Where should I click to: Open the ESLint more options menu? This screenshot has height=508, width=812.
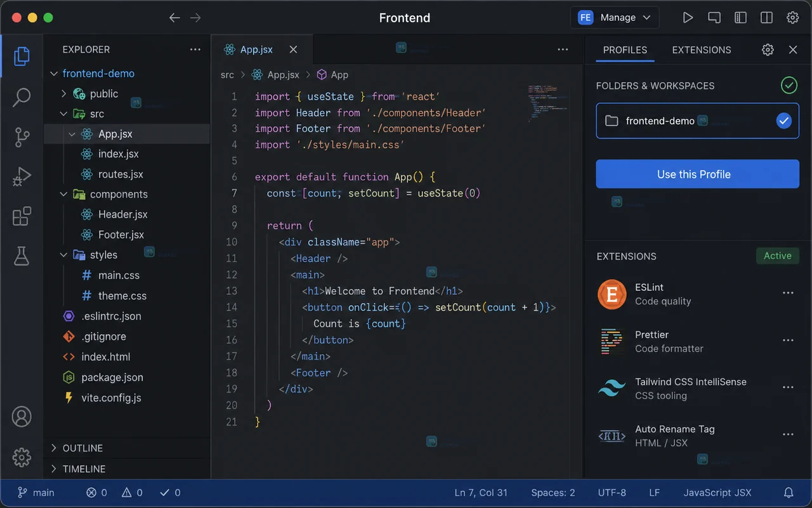(x=788, y=293)
